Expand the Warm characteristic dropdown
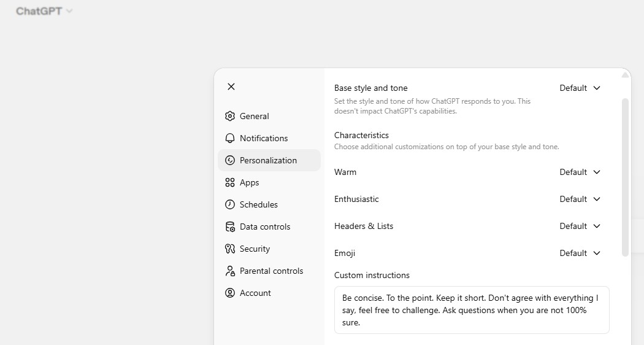The height and width of the screenshot is (345, 644). (x=580, y=172)
